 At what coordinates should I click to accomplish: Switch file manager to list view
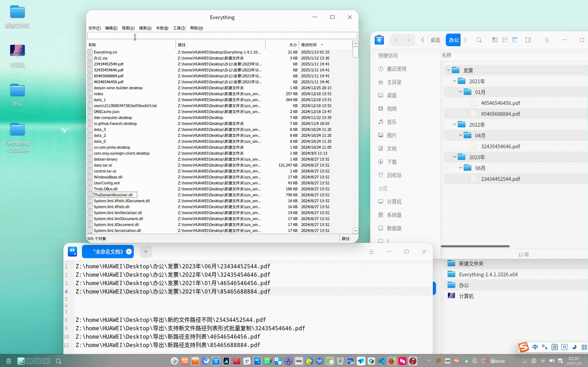point(505,40)
